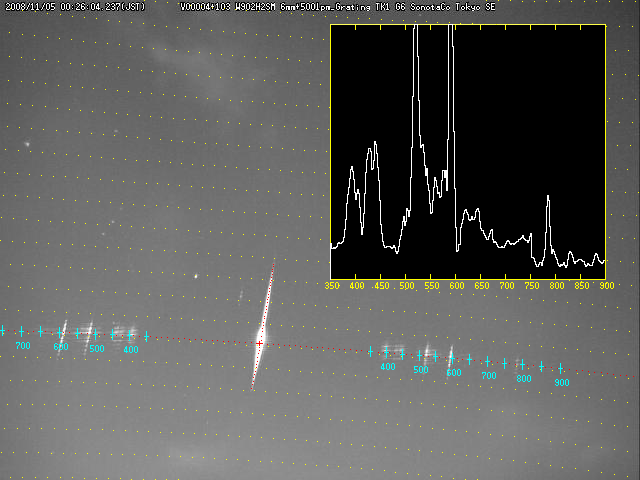This screenshot has width=640, height=480.
Task: Click the spectrum curve peak near 780 on the graph
Action: (548, 197)
